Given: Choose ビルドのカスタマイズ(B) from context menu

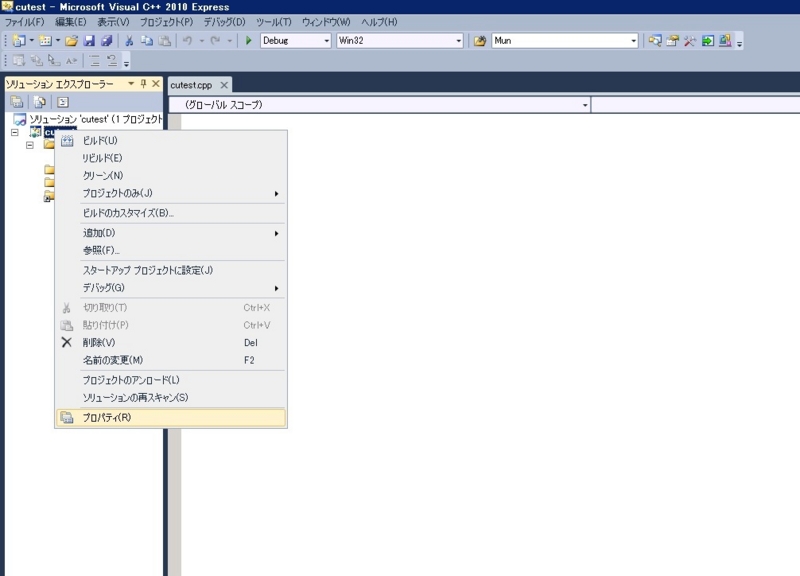Looking at the screenshot, I should coord(170,213).
